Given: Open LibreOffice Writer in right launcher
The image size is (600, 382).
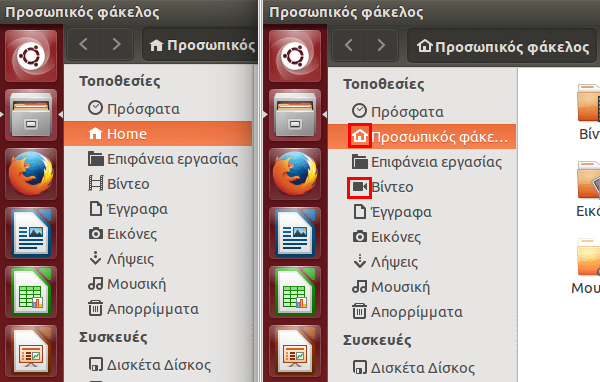Looking at the screenshot, I should tap(295, 233).
